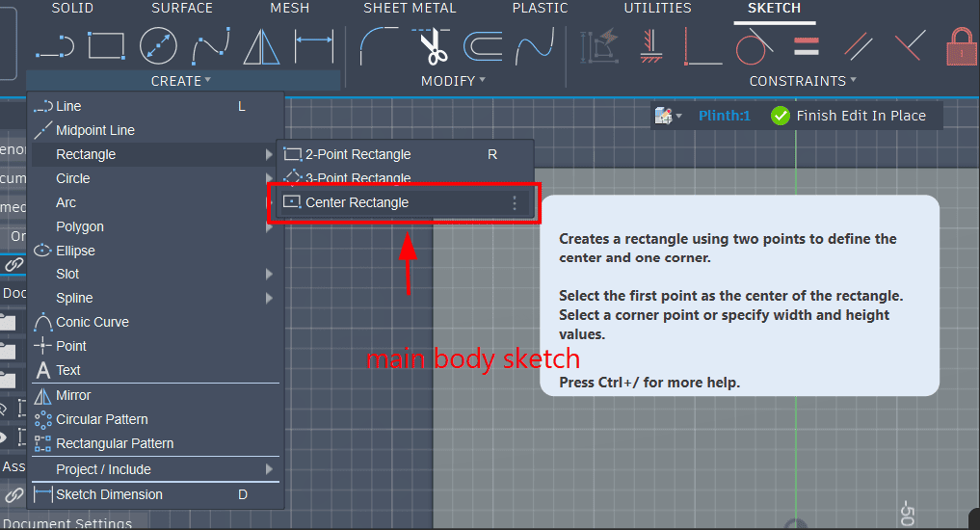Select the Mirror tool toolbar icon
Screen dimensions: 980x530
(x=261, y=47)
